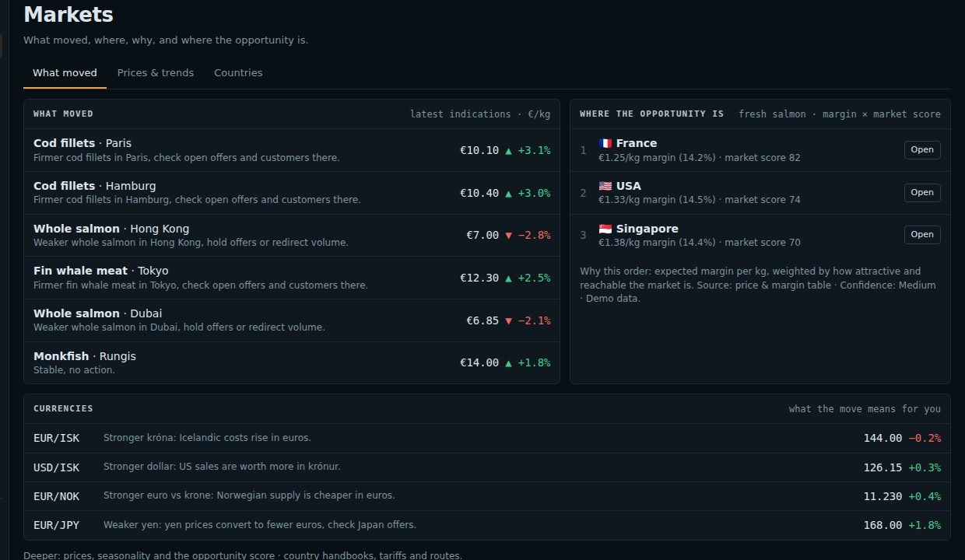Select the Fin whale meat · Tokyo title
This screenshot has width=965, height=560.
pyautogui.click(x=101, y=271)
